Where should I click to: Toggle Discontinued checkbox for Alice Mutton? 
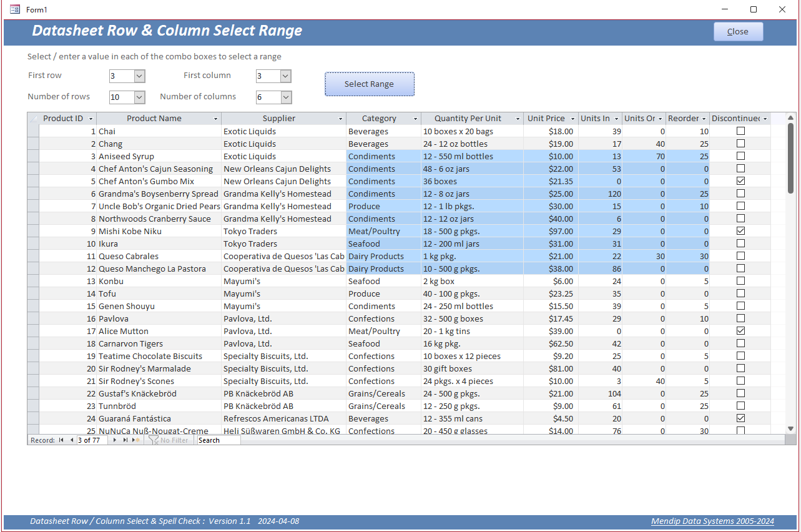coord(740,331)
